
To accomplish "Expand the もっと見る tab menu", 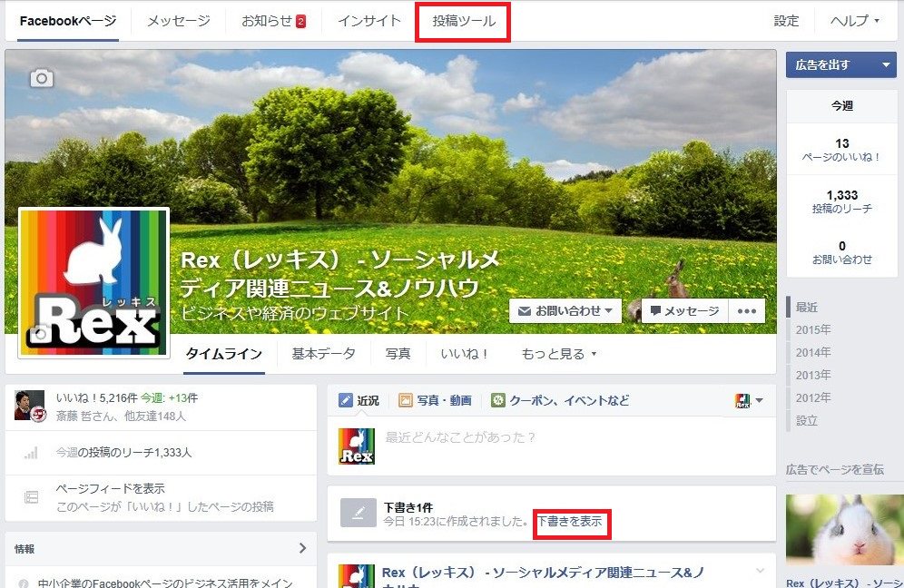I will click(x=559, y=353).
